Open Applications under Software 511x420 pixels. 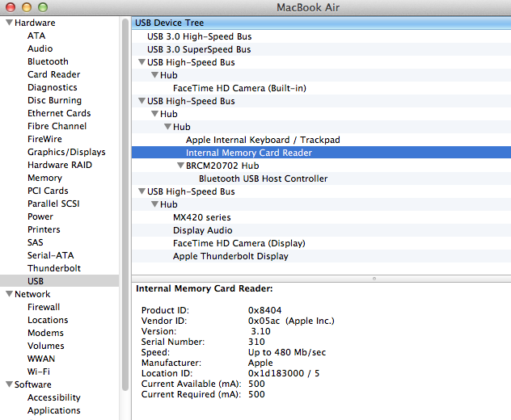54,410
